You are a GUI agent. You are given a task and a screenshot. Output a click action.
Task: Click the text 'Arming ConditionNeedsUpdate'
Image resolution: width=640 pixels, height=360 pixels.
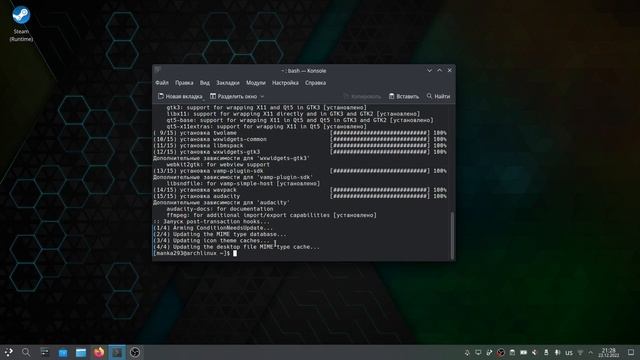pos(223,228)
